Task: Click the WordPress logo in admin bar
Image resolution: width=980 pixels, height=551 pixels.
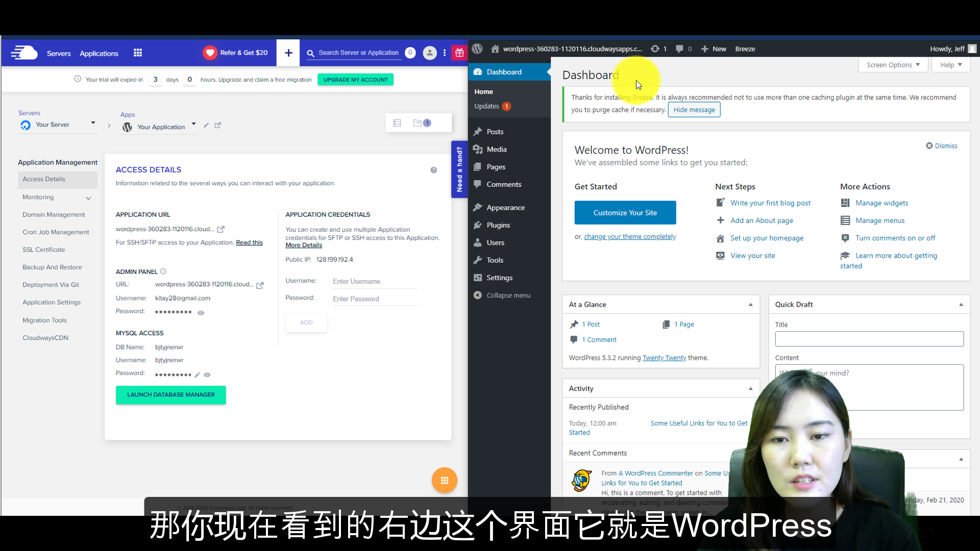Action: 477,49
